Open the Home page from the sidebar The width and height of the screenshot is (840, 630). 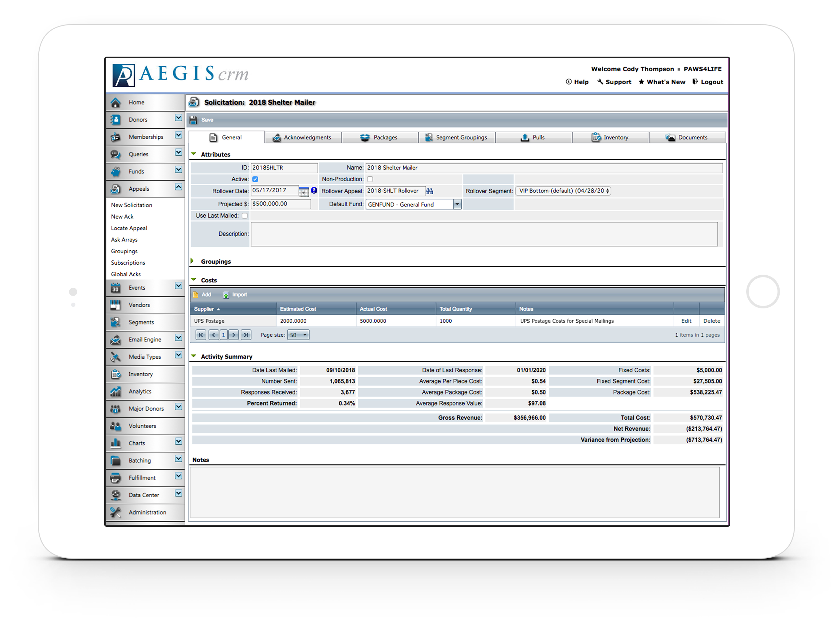(137, 102)
